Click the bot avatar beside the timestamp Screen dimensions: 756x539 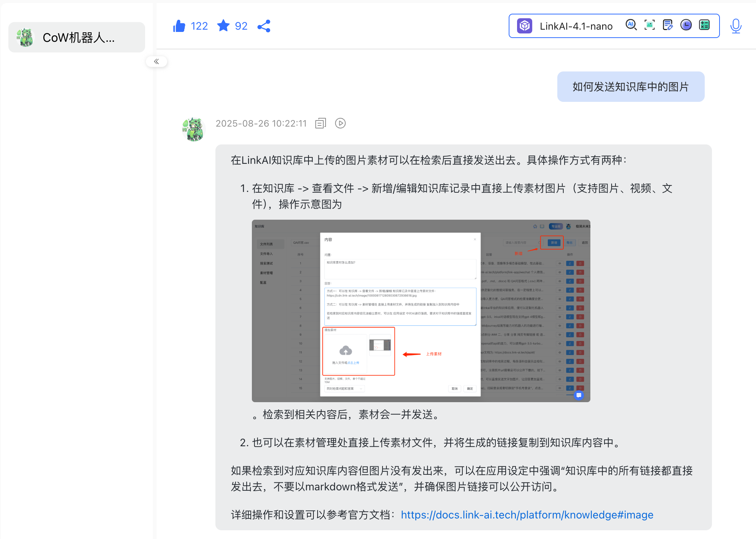pyautogui.click(x=194, y=129)
